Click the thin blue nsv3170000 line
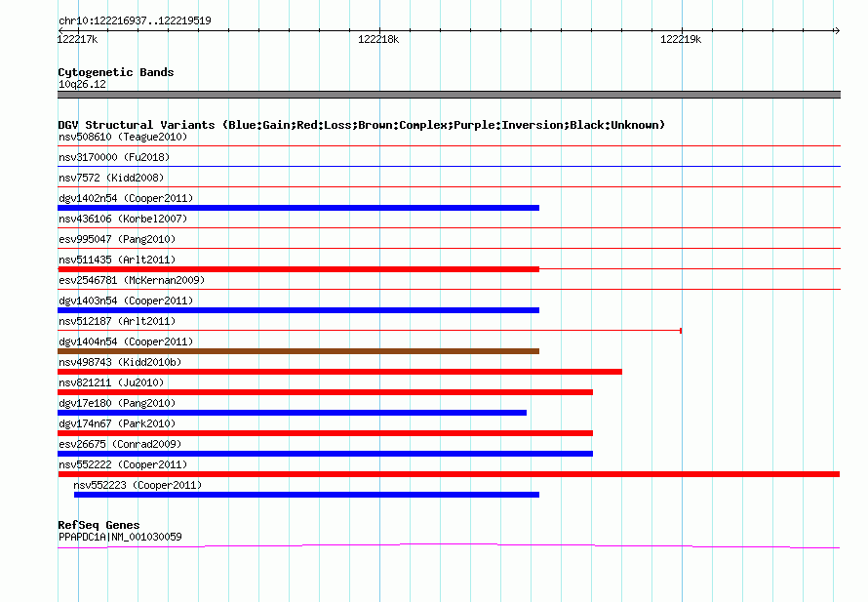The image size is (868, 602). tap(449, 167)
